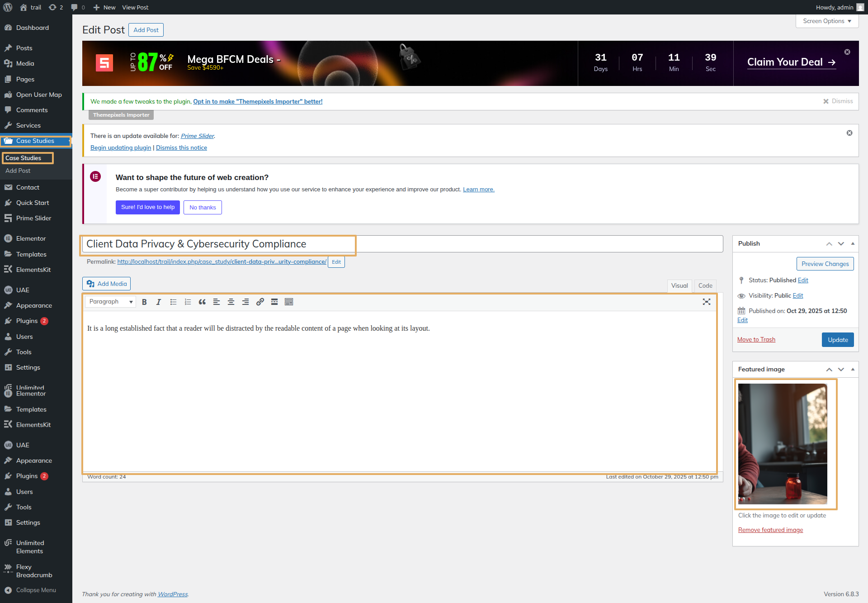This screenshot has height=603, width=868.
Task: Toggle the Featured image panel arrow
Action: point(853,369)
